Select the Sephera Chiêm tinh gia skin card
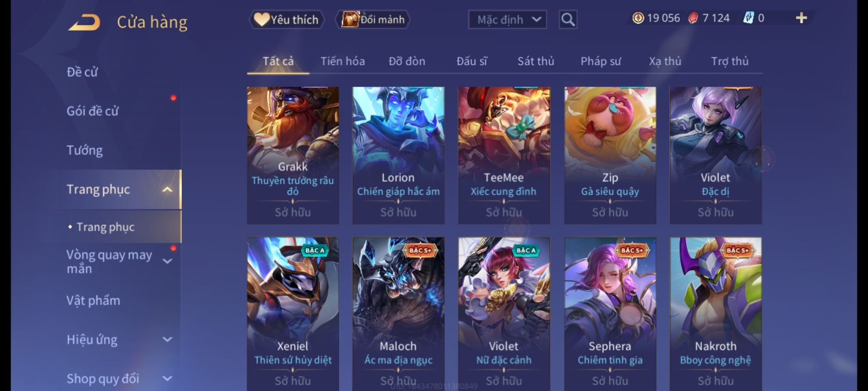Screen dimensions: 868x391 tap(610, 314)
